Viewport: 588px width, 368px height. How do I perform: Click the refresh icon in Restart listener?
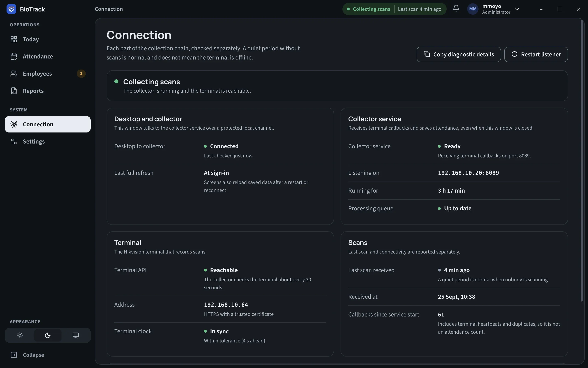(514, 54)
